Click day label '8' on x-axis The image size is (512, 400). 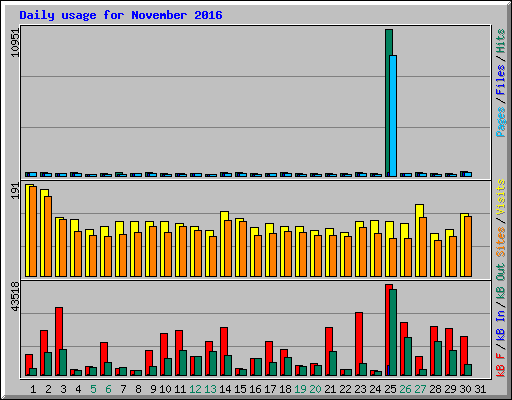tap(138, 389)
